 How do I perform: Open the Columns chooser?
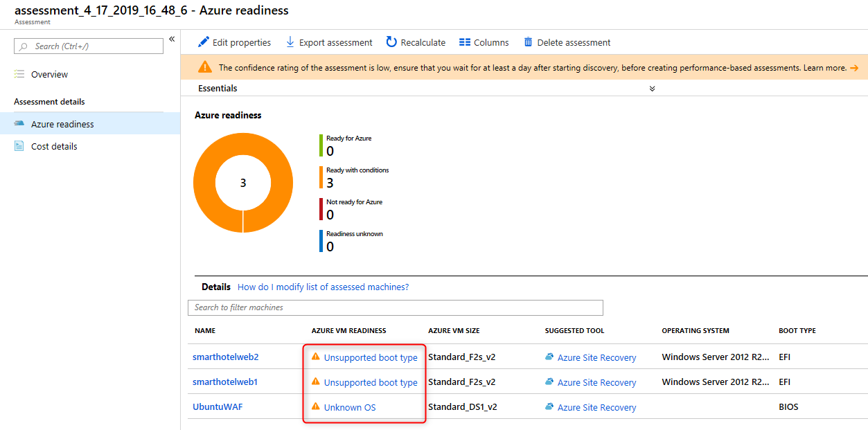pyautogui.click(x=484, y=42)
